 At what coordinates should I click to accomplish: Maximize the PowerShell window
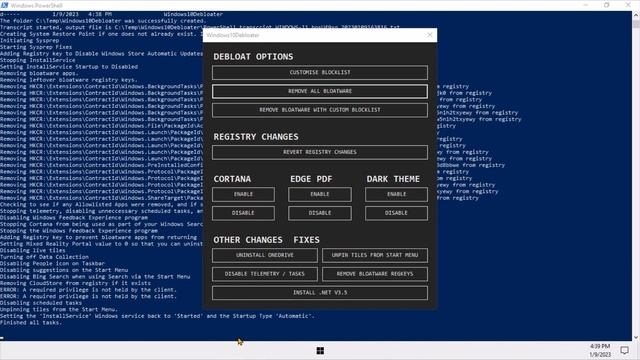pyautogui.click(x=607, y=5)
